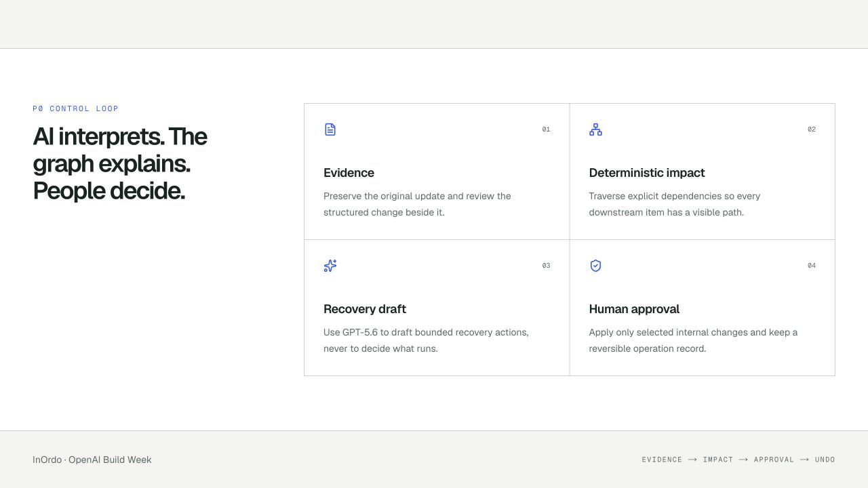Click the 04 card number

pos(812,266)
